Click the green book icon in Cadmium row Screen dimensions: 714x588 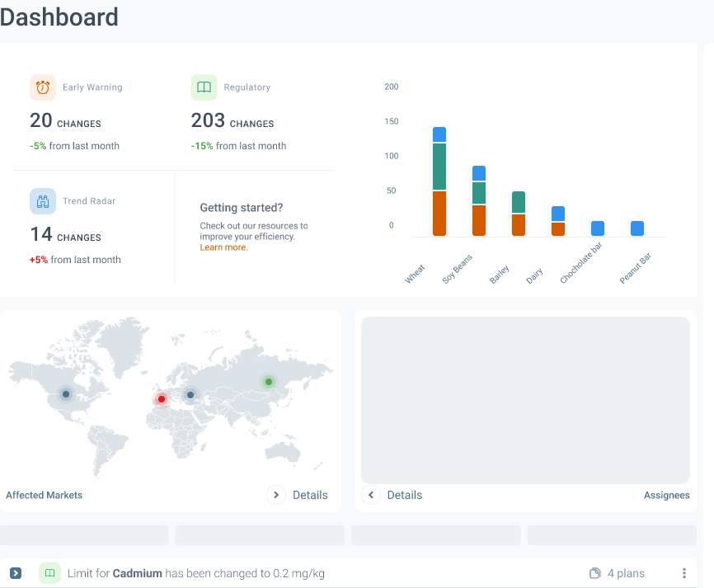point(49,573)
